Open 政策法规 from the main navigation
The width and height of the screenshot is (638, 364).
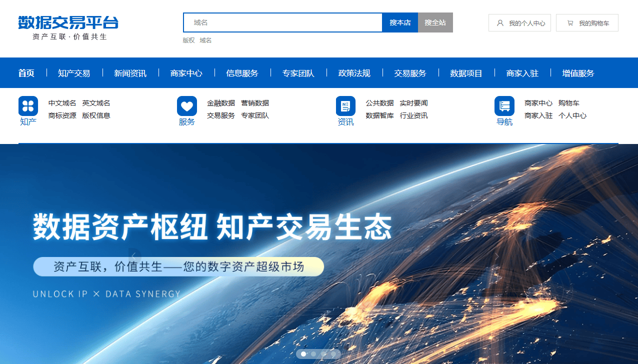click(x=354, y=73)
